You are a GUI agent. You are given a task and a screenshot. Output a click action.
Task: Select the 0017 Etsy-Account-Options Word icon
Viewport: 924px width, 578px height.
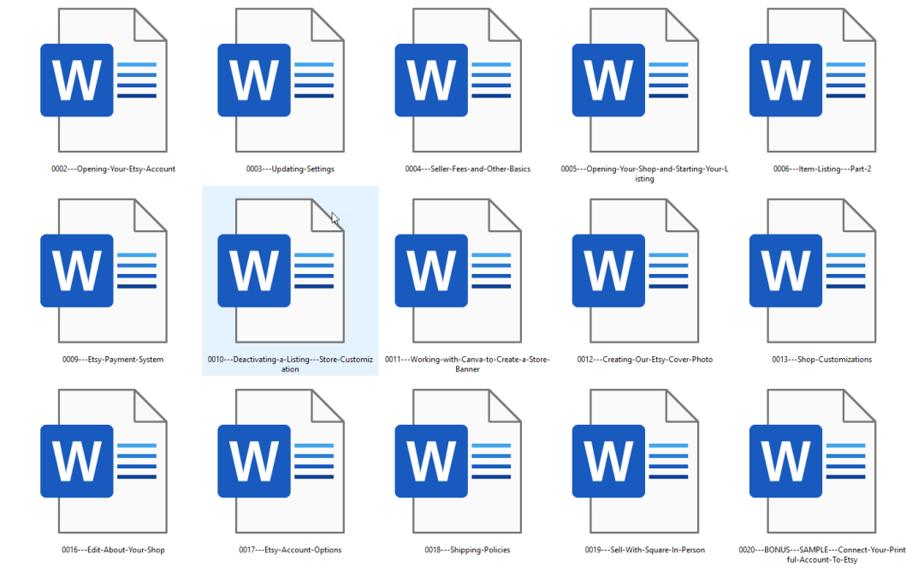tap(281, 462)
